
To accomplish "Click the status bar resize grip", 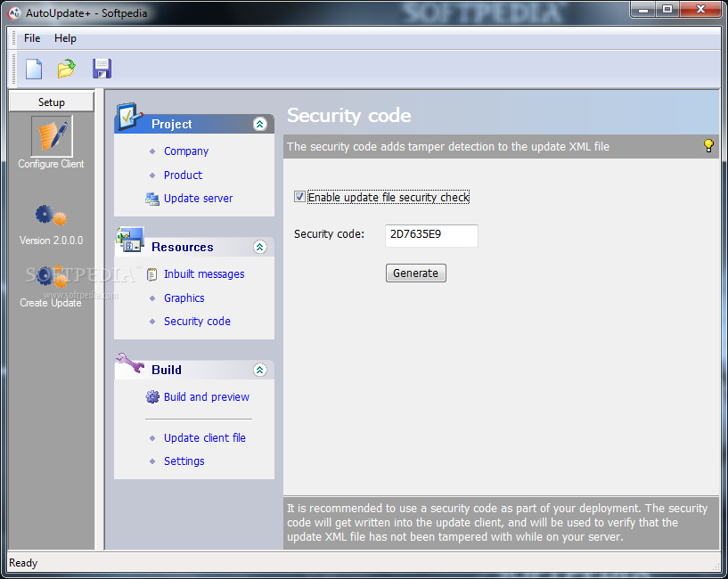I will 716,567.
